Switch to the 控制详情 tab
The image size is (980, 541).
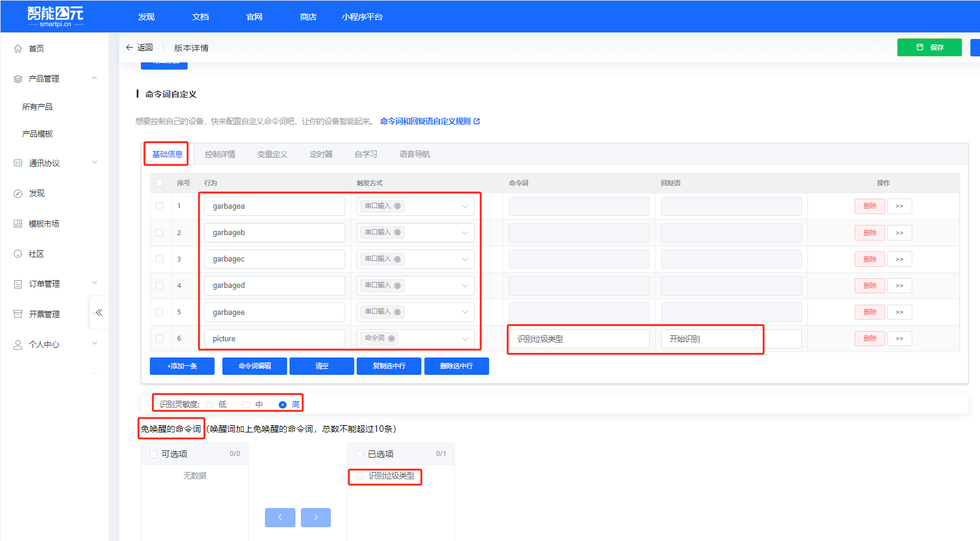coord(220,154)
